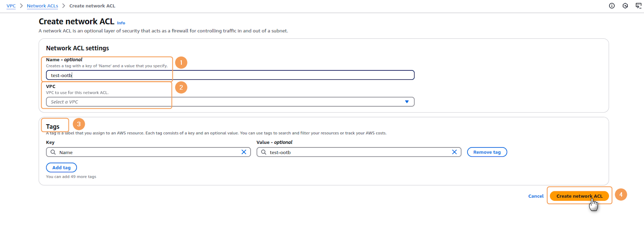Image resolution: width=644 pixels, height=237 pixels.
Task: Clear the tag Key field with X icon
Action: tap(244, 152)
